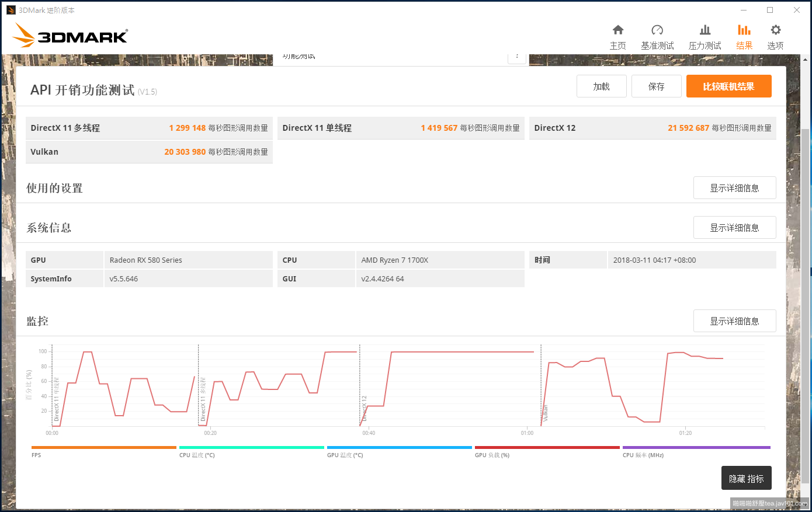This screenshot has width=812, height=512.
Task: Select the DirectX 12 result row
Action: click(653, 128)
